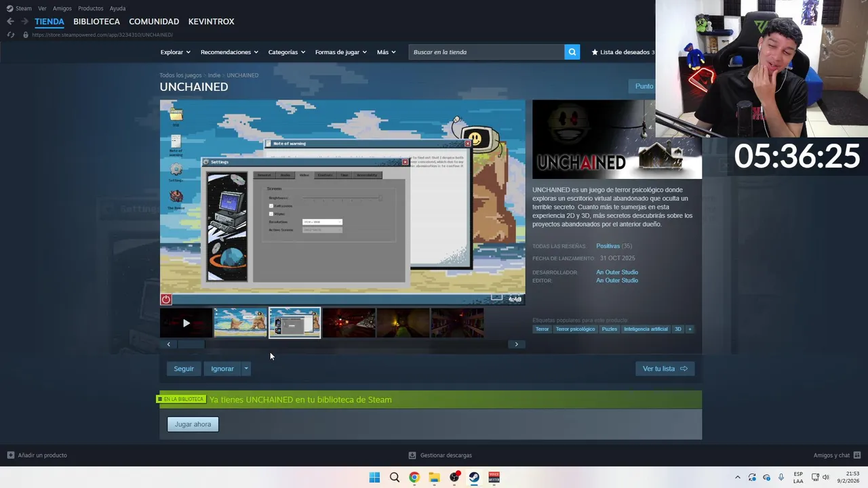
Task: Open the Lista de deseados wishlist
Action: click(623, 52)
